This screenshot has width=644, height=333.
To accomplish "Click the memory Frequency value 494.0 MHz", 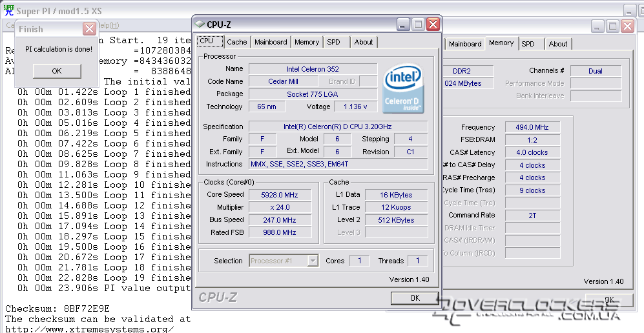I will [532, 127].
